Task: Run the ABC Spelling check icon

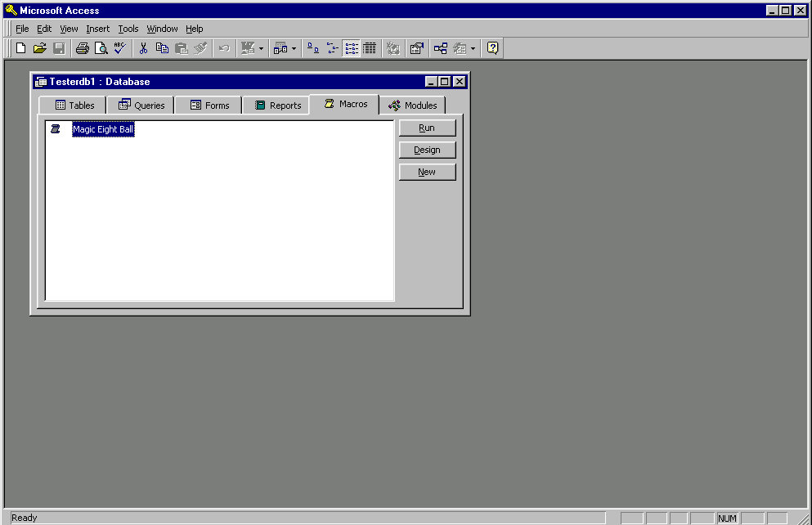Action: 119,48
